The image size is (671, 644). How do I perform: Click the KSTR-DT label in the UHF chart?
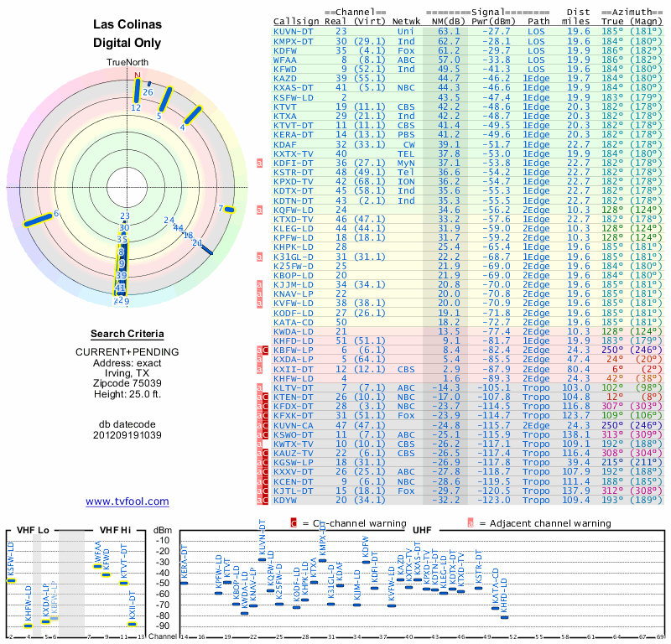point(479,567)
